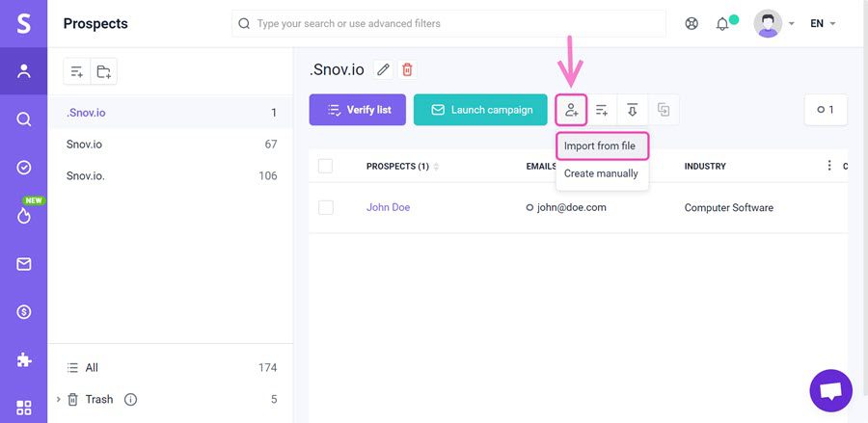This screenshot has width=868, height=423.
Task: Click the add prospect icon in toolbar
Action: coord(571,110)
